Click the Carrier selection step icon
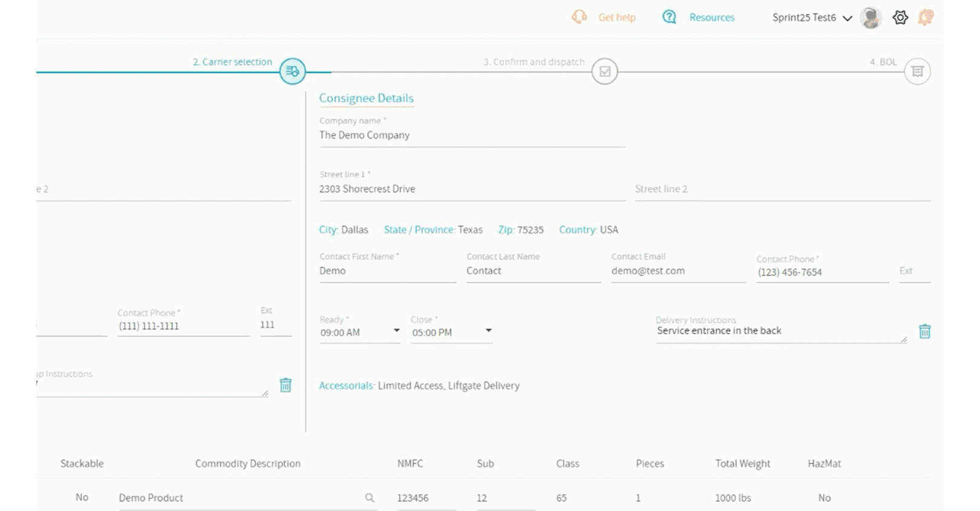 pos(293,71)
